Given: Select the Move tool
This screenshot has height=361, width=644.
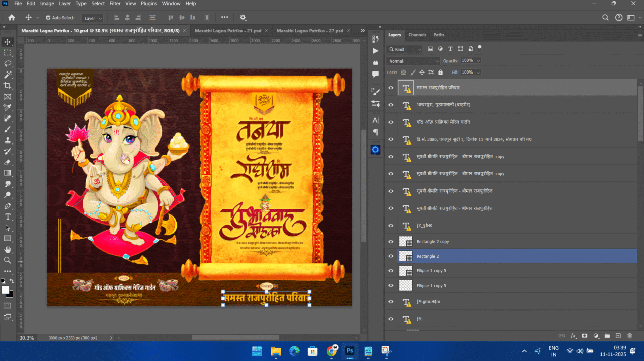Looking at the screenshot, I should point(7,42).
